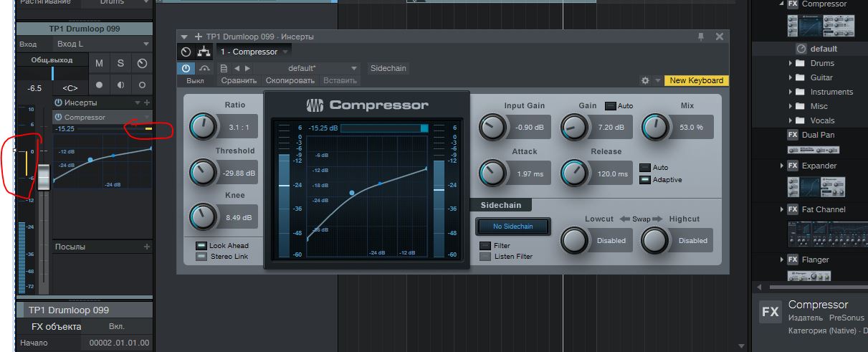
Task: Click the Сравнить button
Action: (239, 81)
